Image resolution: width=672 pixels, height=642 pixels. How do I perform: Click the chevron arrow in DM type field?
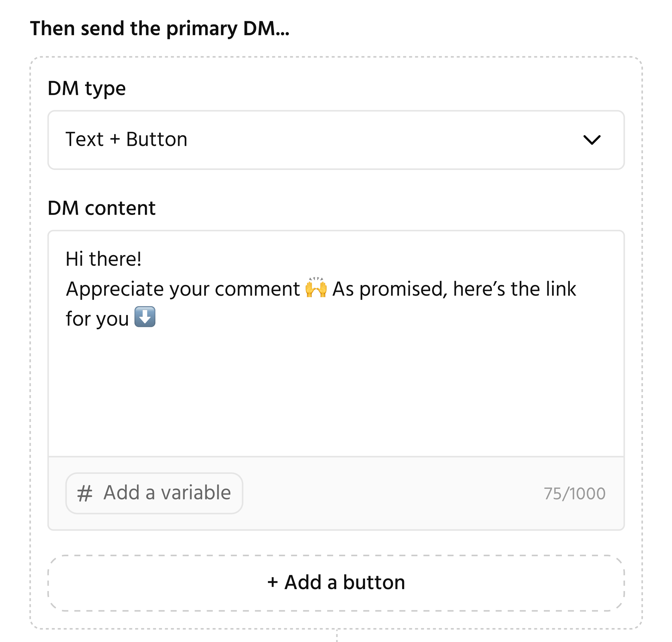pyautogui.click(x=591, y=140)
